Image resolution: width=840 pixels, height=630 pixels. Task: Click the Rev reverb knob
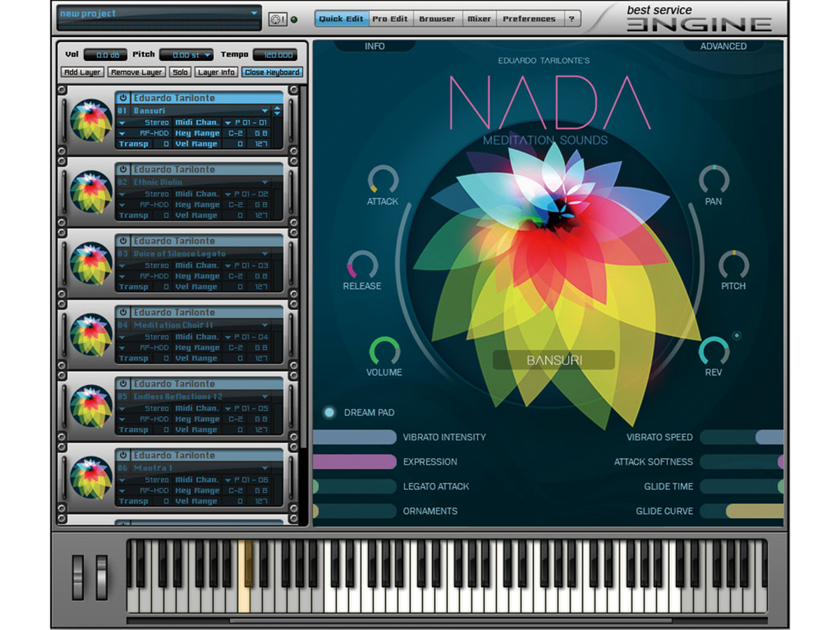click(714, 351)
